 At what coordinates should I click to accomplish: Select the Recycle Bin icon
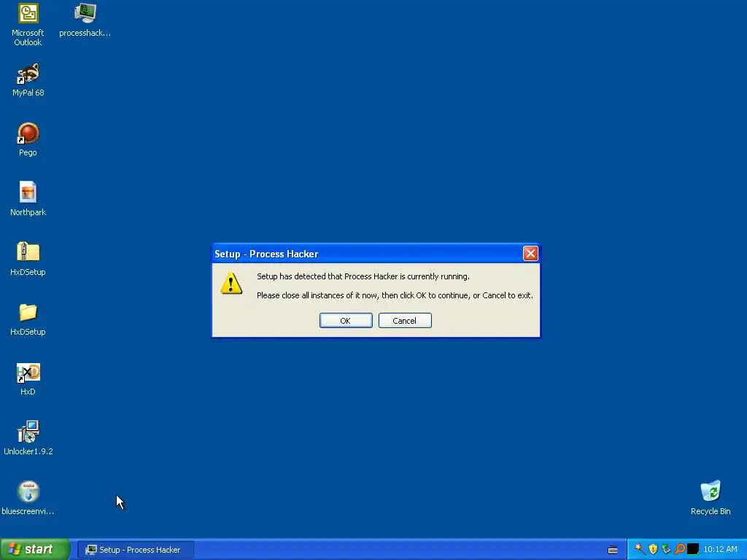click(x=711, y=498)
